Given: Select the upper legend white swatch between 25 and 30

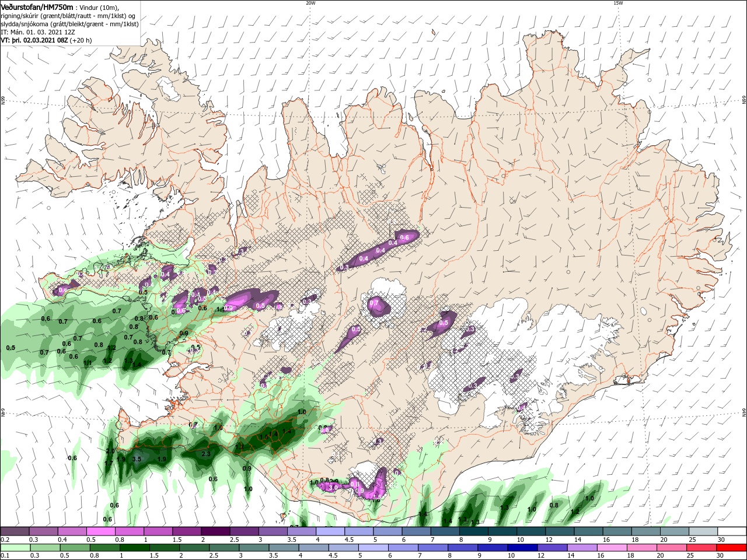Looking at the screenshot, I should click(x=702, y=531).
